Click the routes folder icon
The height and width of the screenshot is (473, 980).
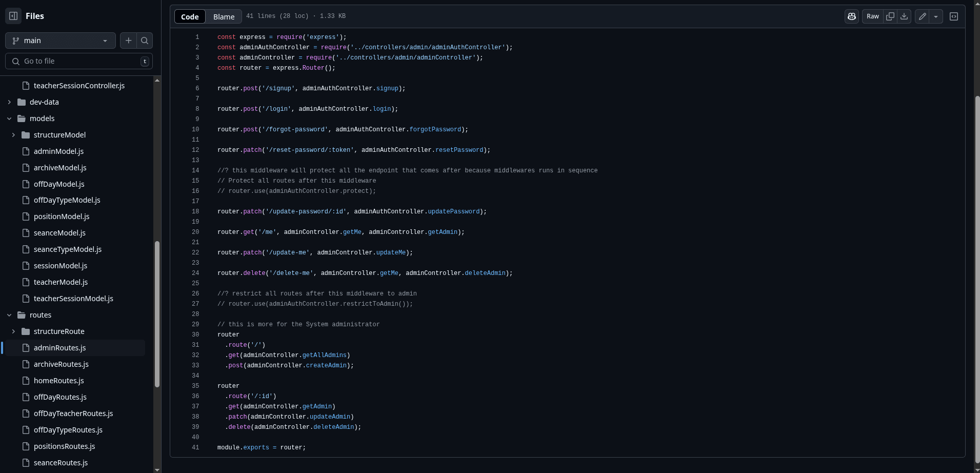(x=22, y=315)
